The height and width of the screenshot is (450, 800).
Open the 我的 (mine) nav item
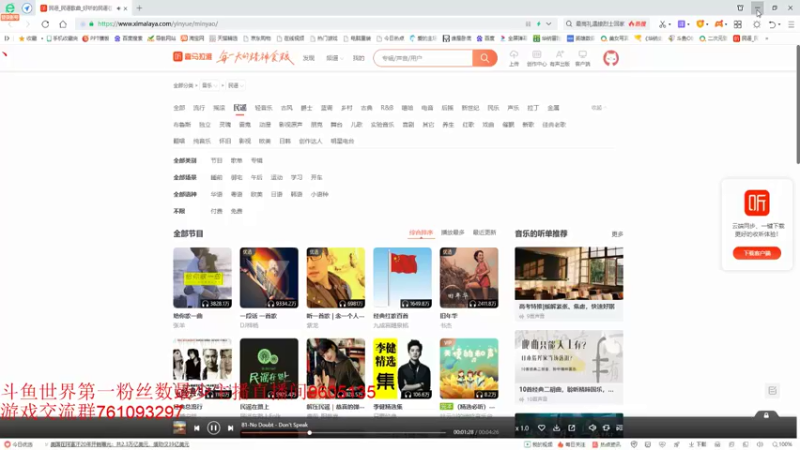pyautogui.click(x=359, y=58)
